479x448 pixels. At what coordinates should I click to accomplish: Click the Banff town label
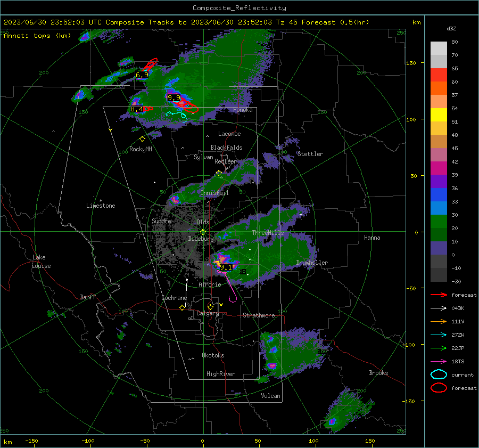point(88,297)
